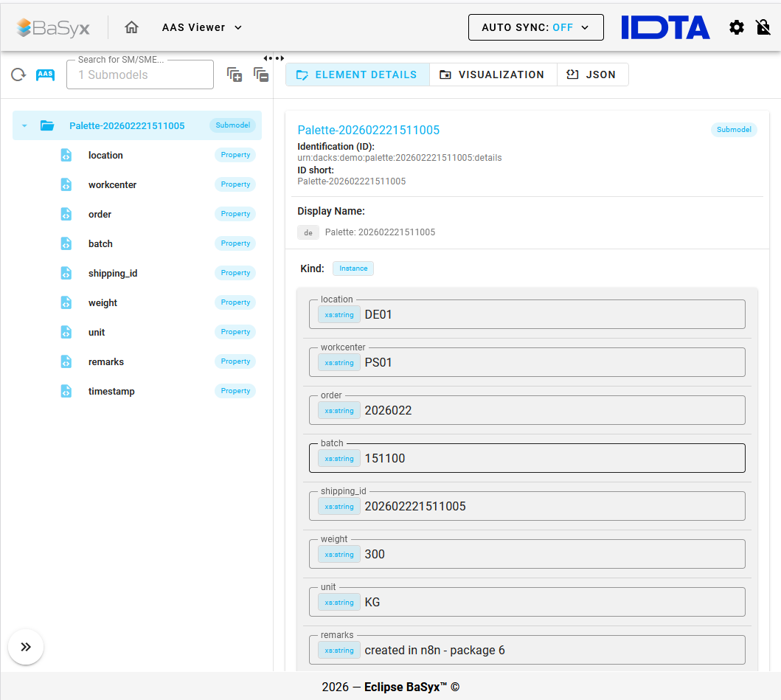
Task: Click the lock icon in the header
Action: (763, 27)
